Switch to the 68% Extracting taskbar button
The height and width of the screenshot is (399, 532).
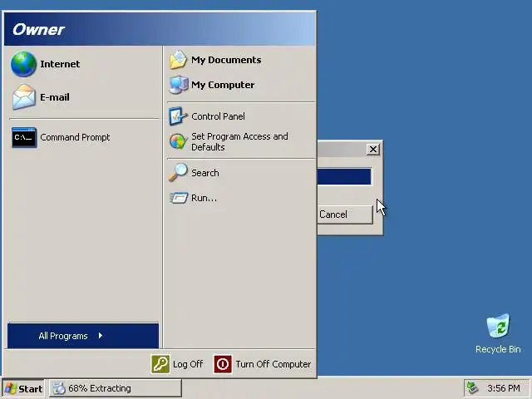(116, 388)
